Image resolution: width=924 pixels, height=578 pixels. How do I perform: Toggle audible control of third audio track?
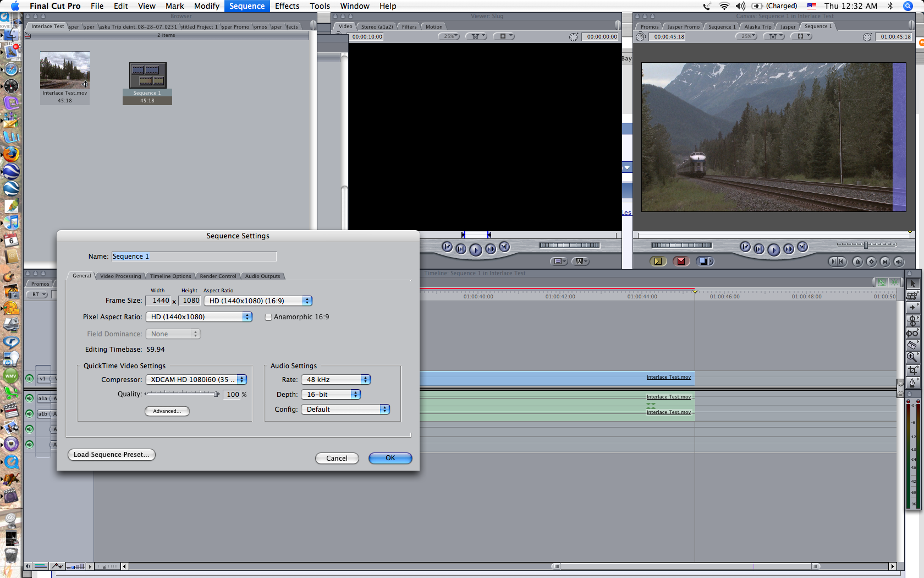(x=30, y=429)
